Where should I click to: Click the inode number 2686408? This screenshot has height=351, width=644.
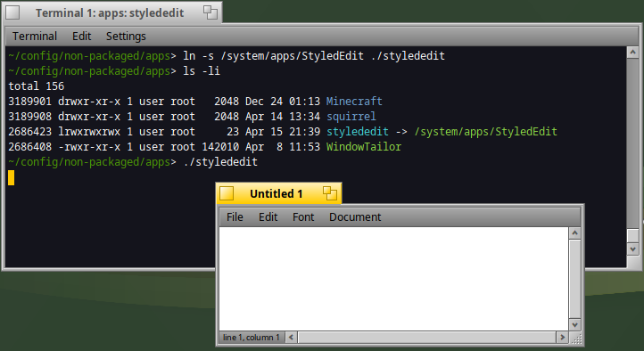[x=30, y=147]
